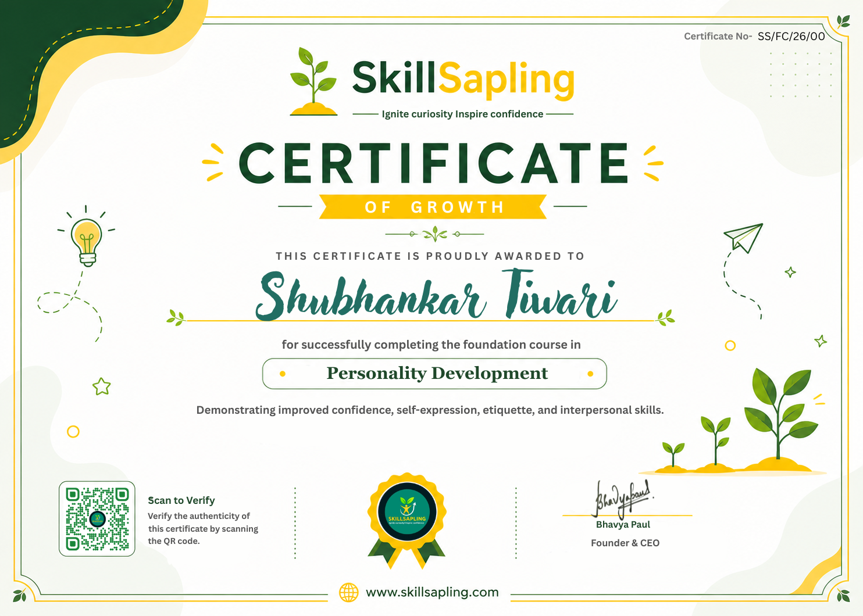Click the 'Scan to Verify' heading
This screenshot has height=616, width=863.
pyautogui.click(x=181, y=500)
